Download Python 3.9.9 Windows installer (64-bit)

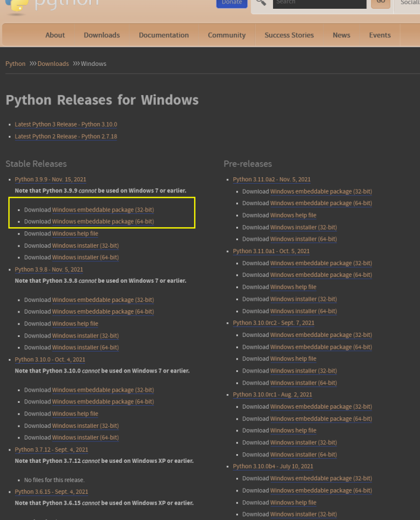(85, 257)
